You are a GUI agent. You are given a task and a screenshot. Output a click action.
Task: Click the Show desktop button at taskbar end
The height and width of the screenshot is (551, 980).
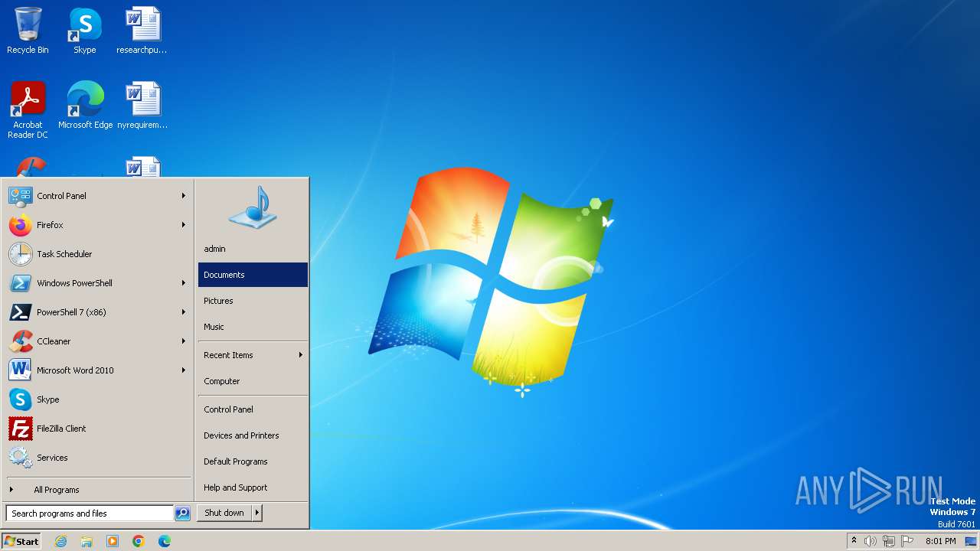(x=972, y=541)
